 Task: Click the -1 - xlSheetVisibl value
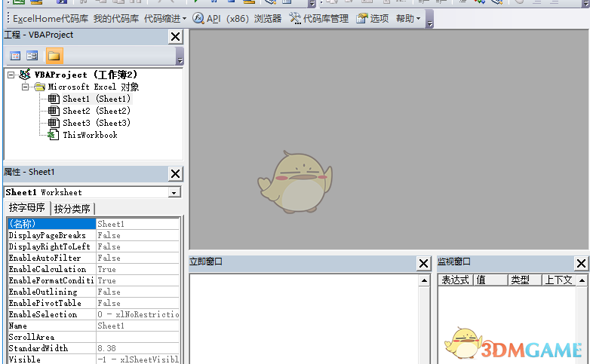[x=138, y=359]
